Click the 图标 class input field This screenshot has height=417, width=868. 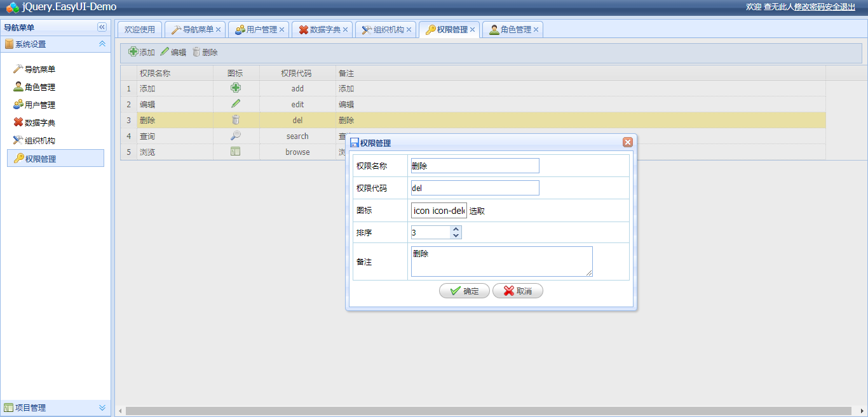point(439,211)
